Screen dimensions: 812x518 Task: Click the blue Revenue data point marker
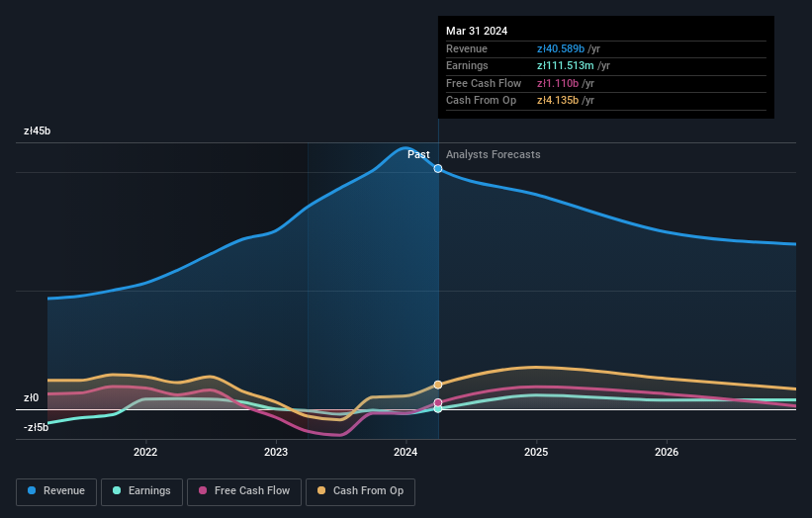pos(438,169)
